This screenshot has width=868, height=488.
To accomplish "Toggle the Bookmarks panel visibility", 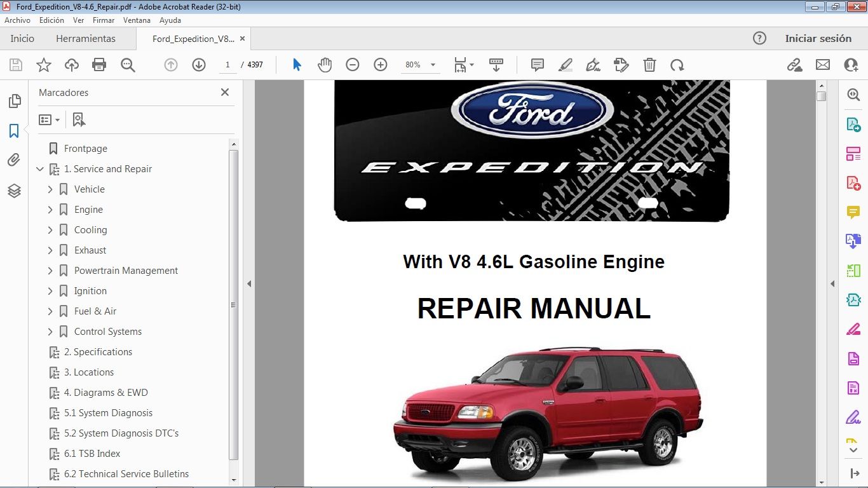I will pos(15,131).
